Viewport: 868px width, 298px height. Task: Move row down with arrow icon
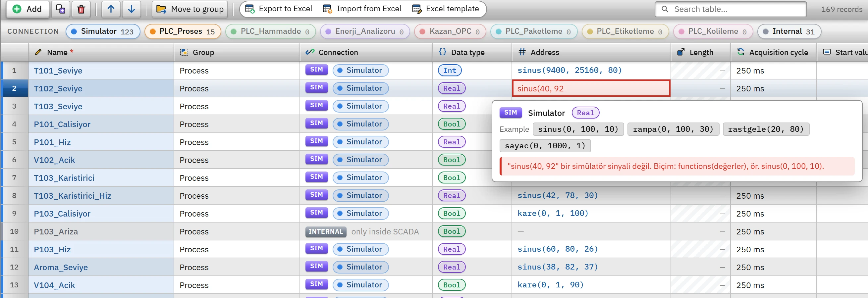click(132, 9)
